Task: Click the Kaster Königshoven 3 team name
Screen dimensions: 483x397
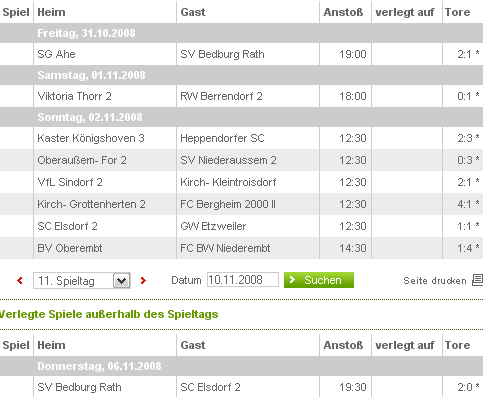Action: pos(91,138)
